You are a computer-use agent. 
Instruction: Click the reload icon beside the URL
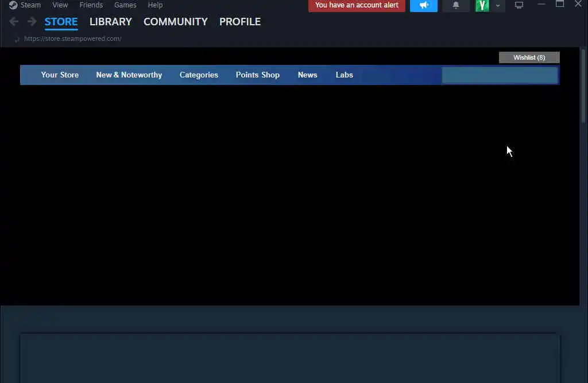17,39
